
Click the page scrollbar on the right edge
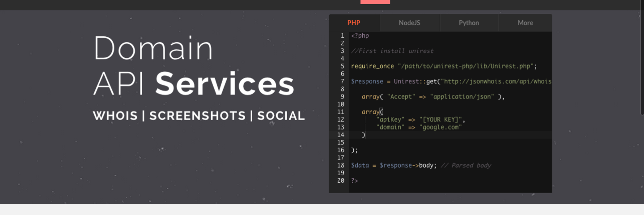pyautogui.click(x=642, y=58)
